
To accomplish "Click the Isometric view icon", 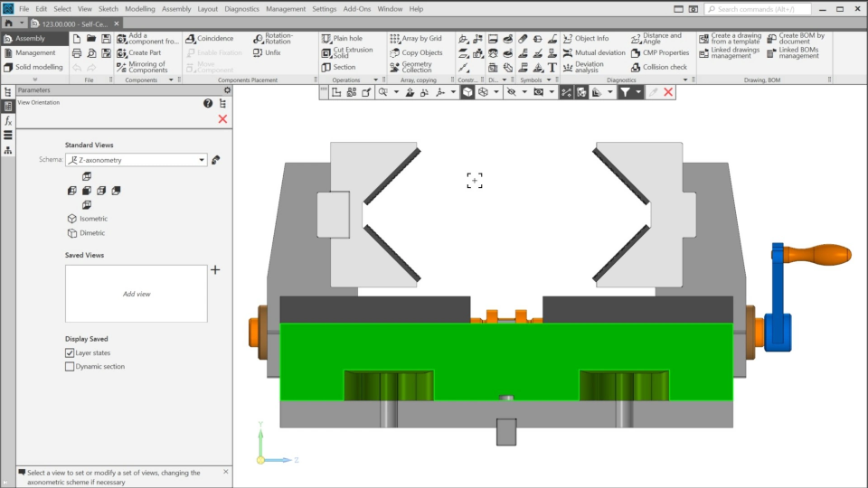I will (72, 219).
